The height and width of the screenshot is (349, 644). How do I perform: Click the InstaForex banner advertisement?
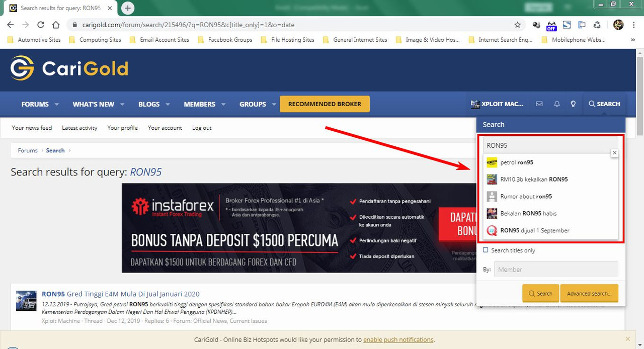pos(299,228)
